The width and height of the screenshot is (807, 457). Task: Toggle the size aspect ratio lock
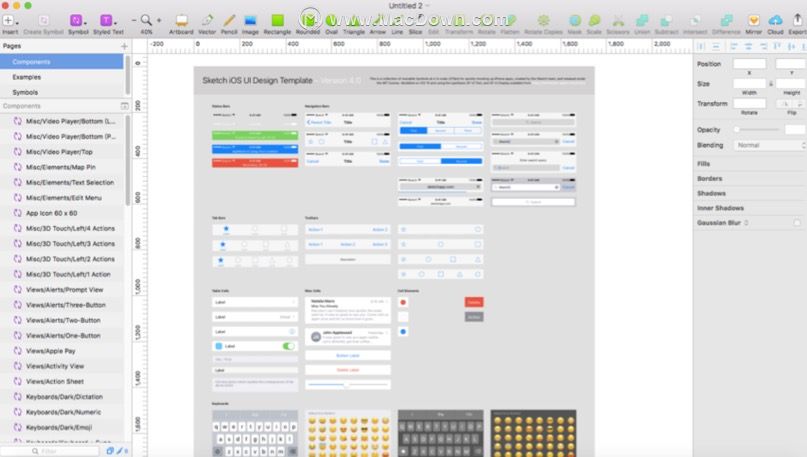click(771, 83)
